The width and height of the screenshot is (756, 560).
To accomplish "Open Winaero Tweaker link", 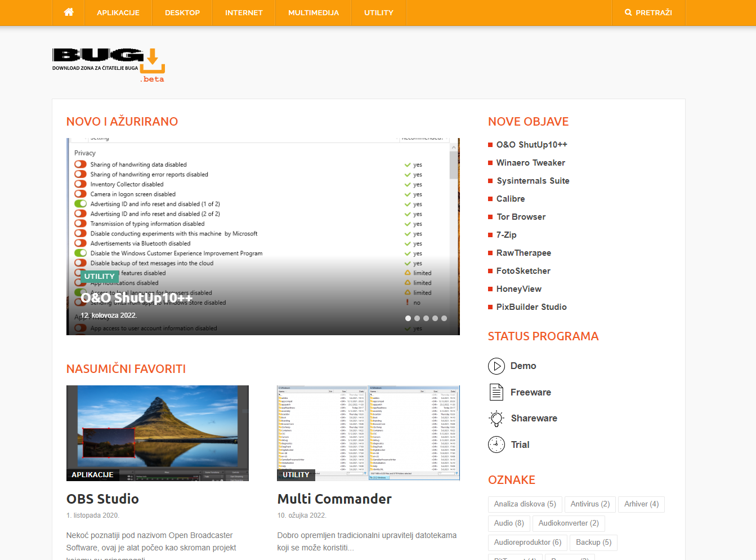I will pyautogui.click(x=531, y=163).
